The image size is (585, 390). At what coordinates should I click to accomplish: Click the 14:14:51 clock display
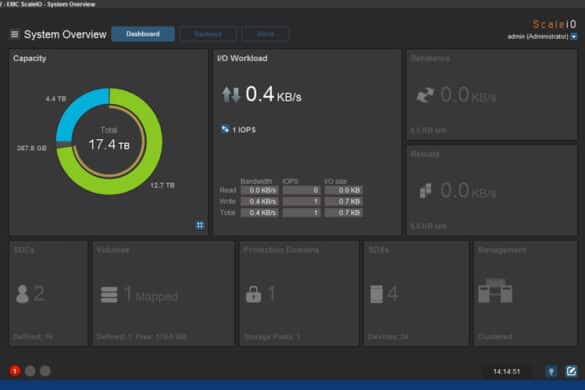pos(506,372)
